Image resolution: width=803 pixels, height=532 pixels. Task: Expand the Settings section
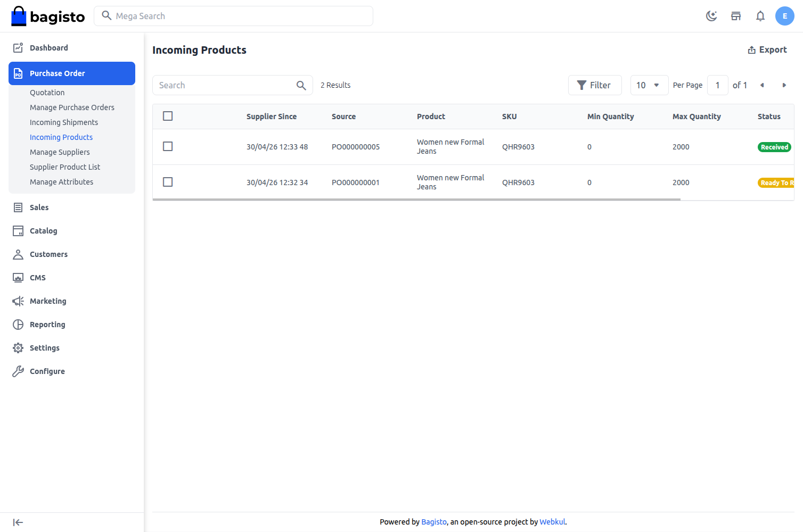(x=45, y=348)
